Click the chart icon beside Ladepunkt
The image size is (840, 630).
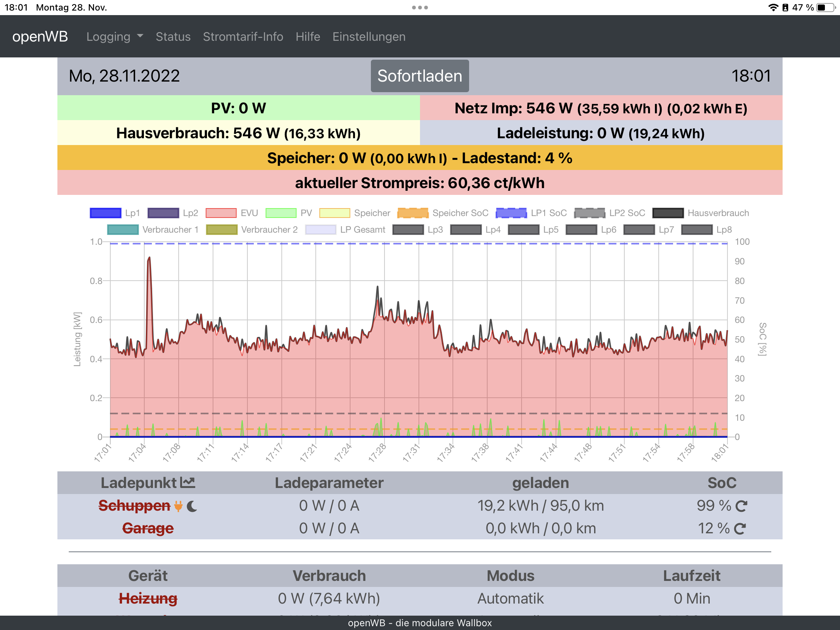coord(188,483)
